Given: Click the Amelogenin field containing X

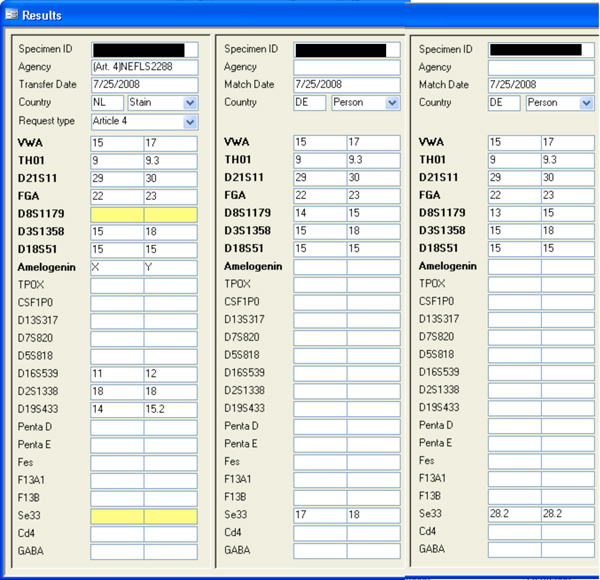Looking at the screenshot, I should click(116, 267).
